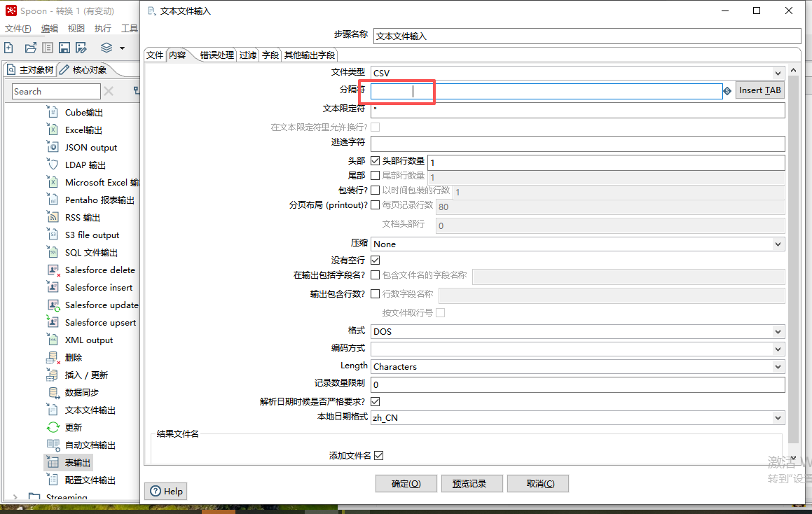Expand the Streaming folder in the tree
The image size is (812, 514).
[15, 497]
